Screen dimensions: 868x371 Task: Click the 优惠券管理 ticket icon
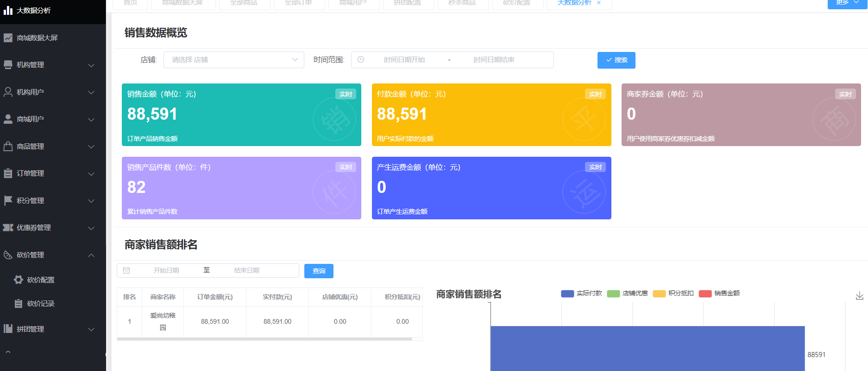pyautogui.click(x=8, y=228)
